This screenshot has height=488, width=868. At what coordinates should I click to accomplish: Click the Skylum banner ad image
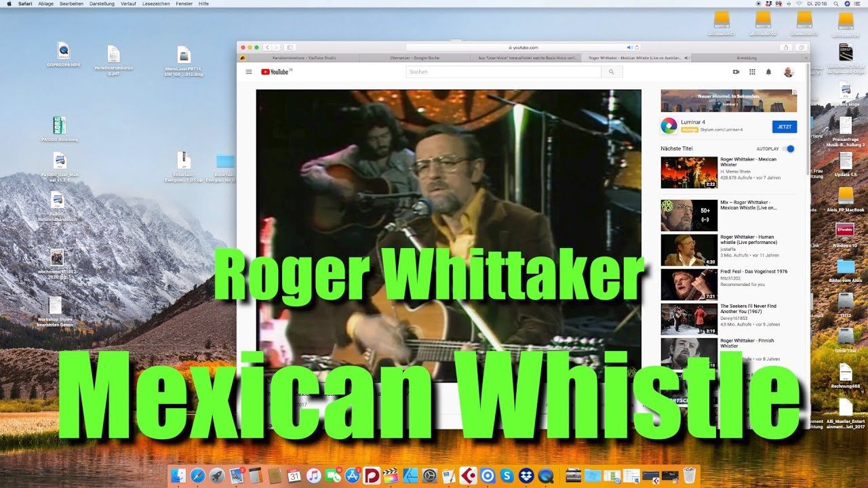tap(729, 101)
